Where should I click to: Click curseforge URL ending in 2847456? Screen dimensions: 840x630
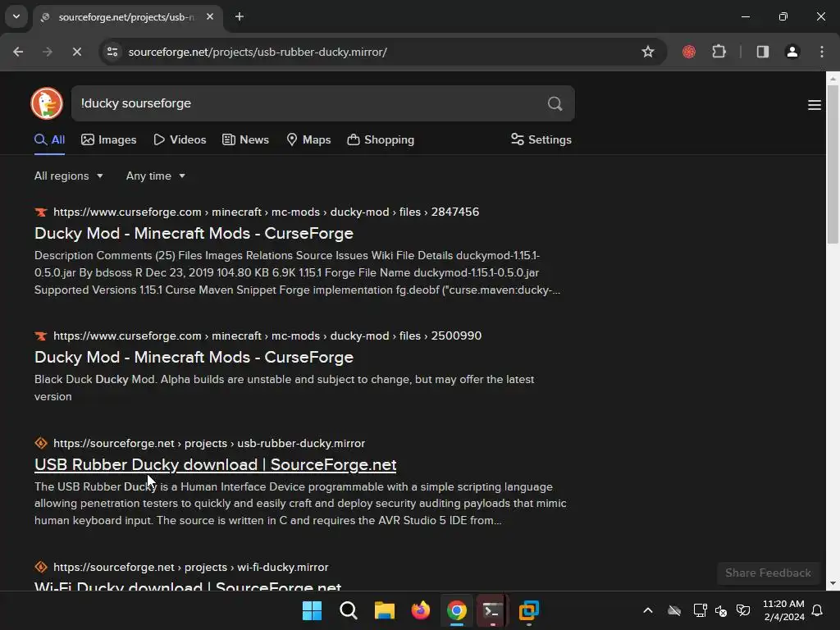point(267,212)
